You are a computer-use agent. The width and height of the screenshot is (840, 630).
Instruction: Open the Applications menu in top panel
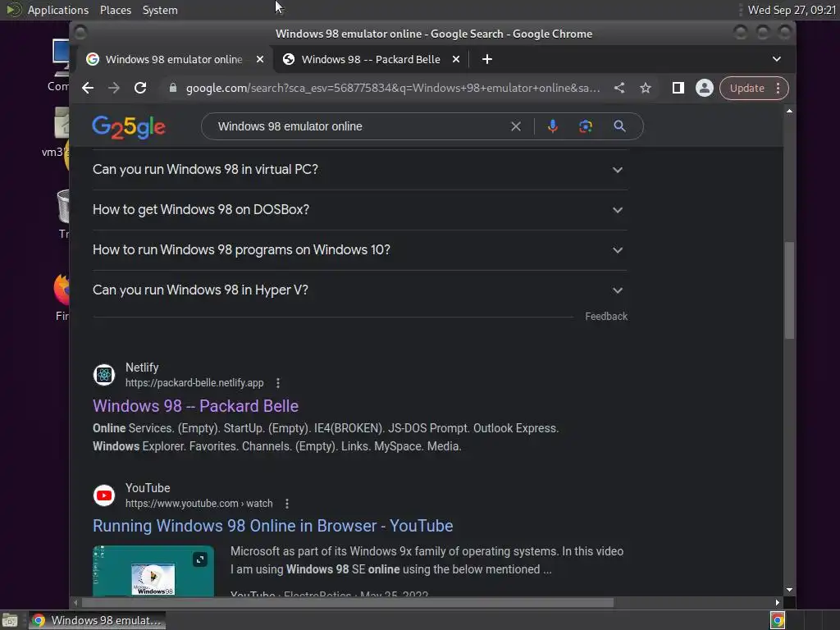coord(58,10)
